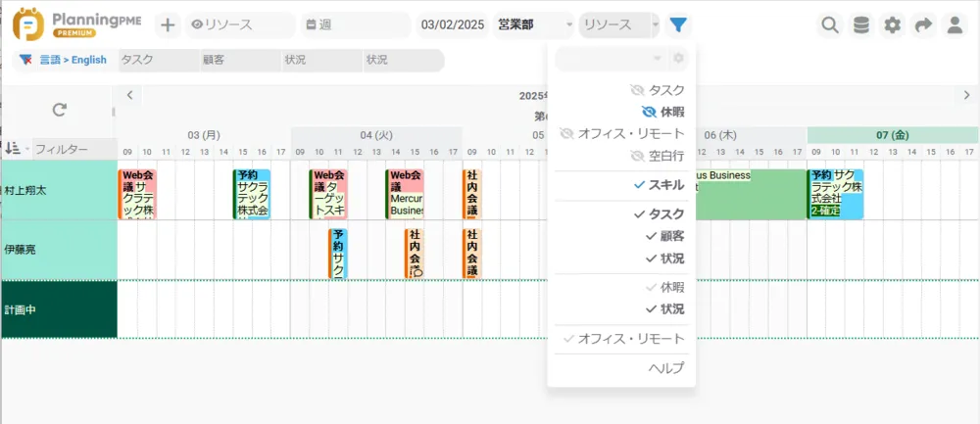
Task: Open the first 状況 filter field
Action: point(322,60)
